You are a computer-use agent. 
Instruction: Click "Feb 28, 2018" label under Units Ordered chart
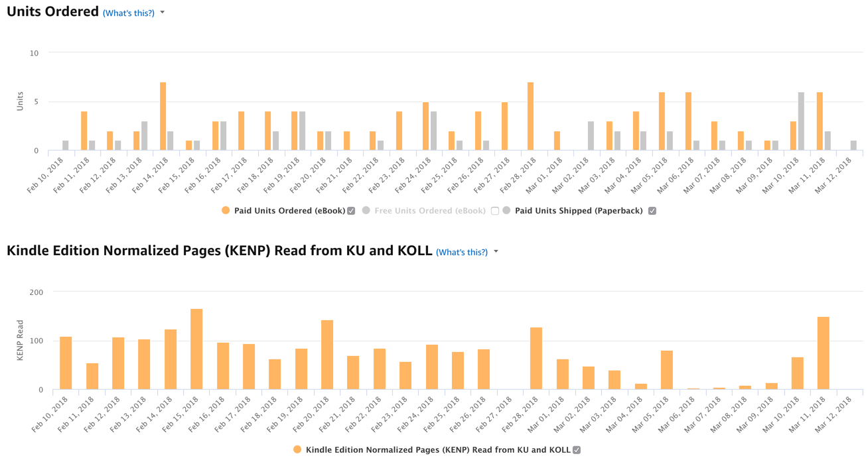[x=518, y=175]
